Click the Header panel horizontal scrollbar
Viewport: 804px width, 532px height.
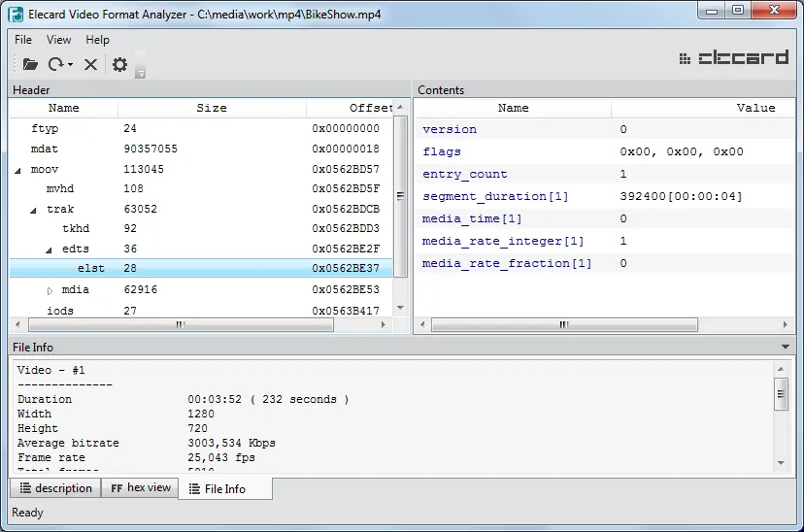click(x=180, y=326)
